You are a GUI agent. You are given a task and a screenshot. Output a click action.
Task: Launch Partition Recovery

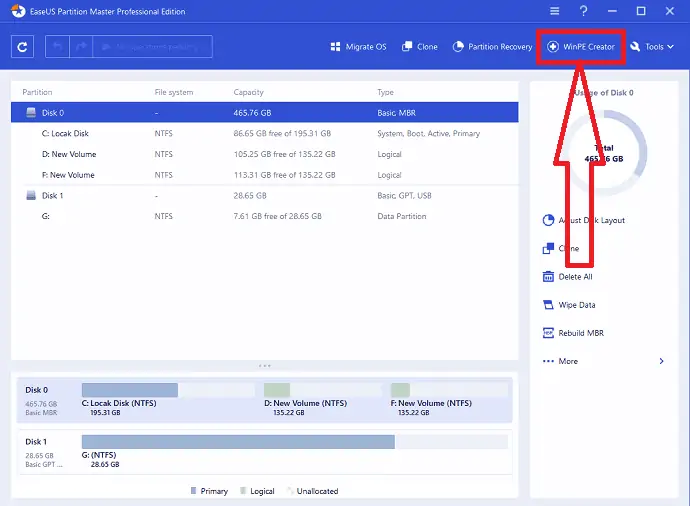[x=492, y=47]
